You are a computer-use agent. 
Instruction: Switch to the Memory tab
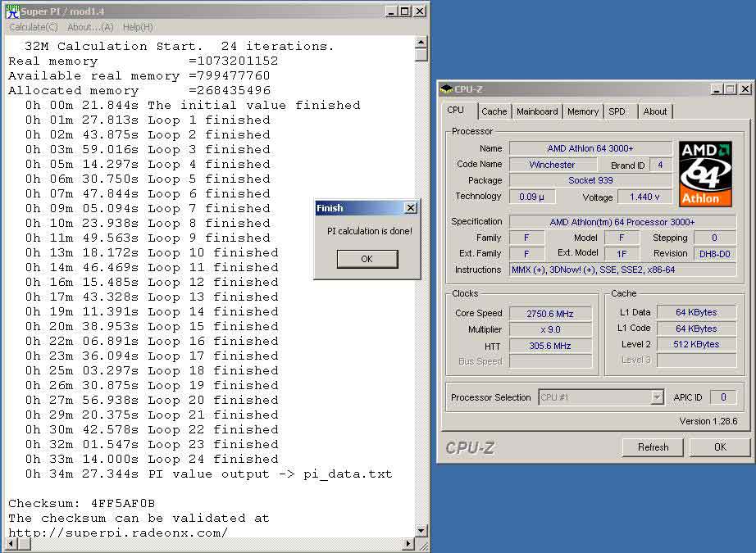tap(583, 111)
